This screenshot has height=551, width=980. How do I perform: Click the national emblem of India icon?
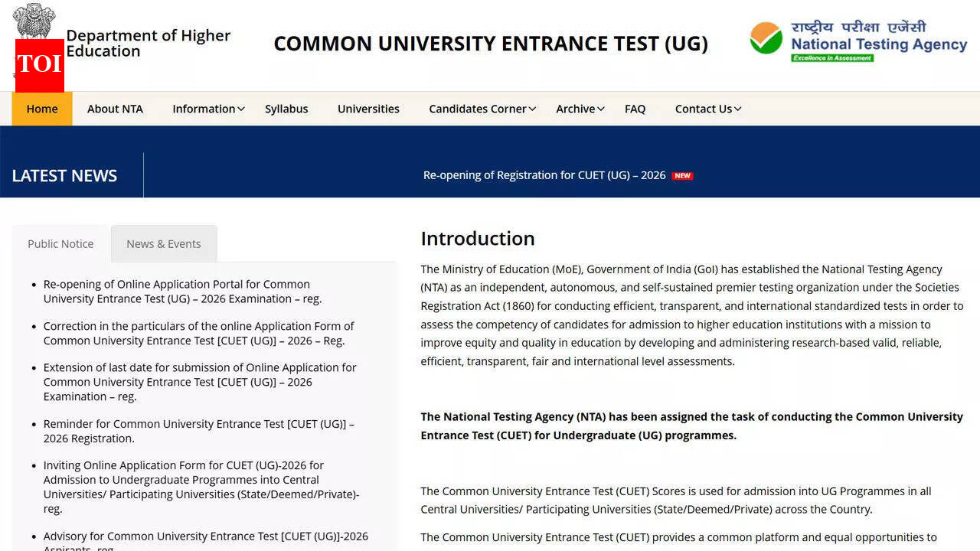pos(32,23)
